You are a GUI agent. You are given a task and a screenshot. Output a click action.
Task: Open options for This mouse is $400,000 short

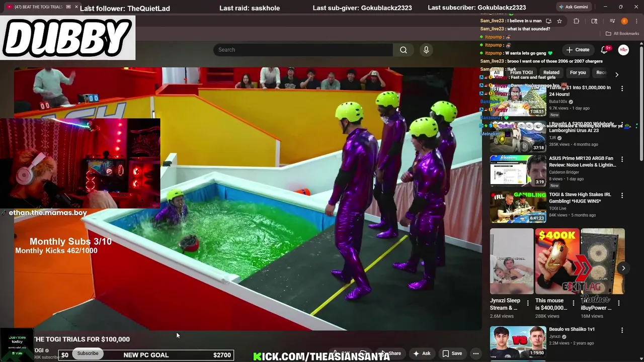pyautogui.click(x=573, y=303)
